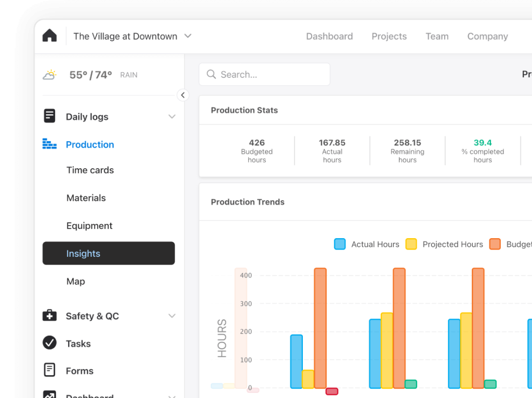
Task: Click the 167.85 Actual hours stat
Action: 332,151
